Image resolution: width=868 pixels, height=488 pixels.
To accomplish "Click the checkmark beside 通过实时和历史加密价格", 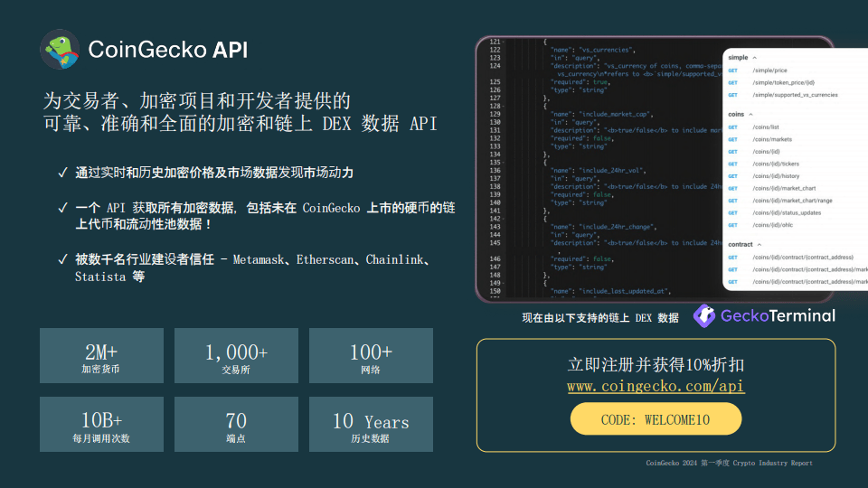I will tap(63, 173).
